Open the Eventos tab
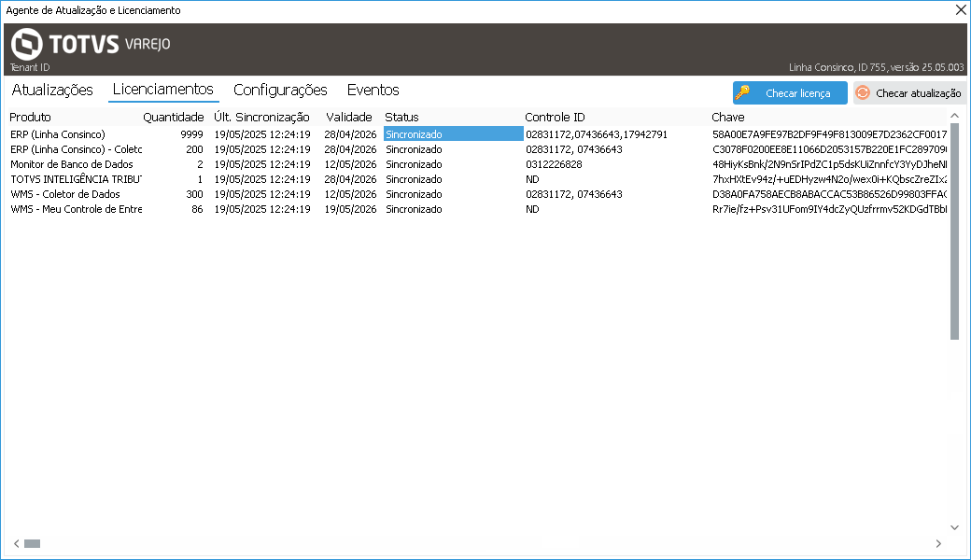 [x=373, y=90]
